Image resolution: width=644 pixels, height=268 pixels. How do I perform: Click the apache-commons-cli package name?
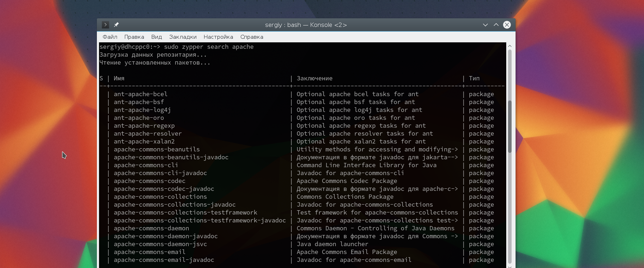146,165
